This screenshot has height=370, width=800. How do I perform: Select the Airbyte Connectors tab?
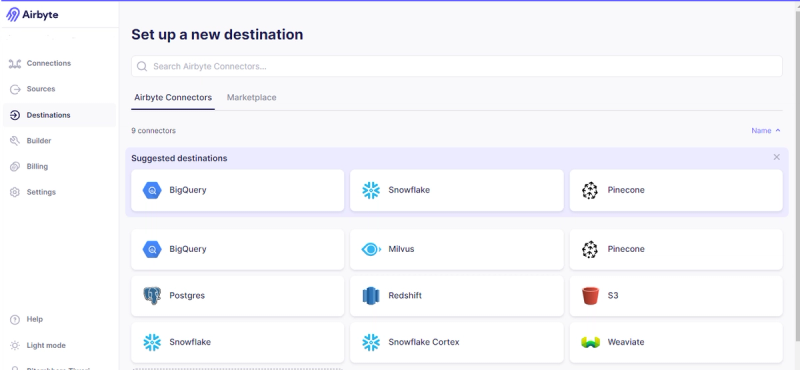point(173,97)
